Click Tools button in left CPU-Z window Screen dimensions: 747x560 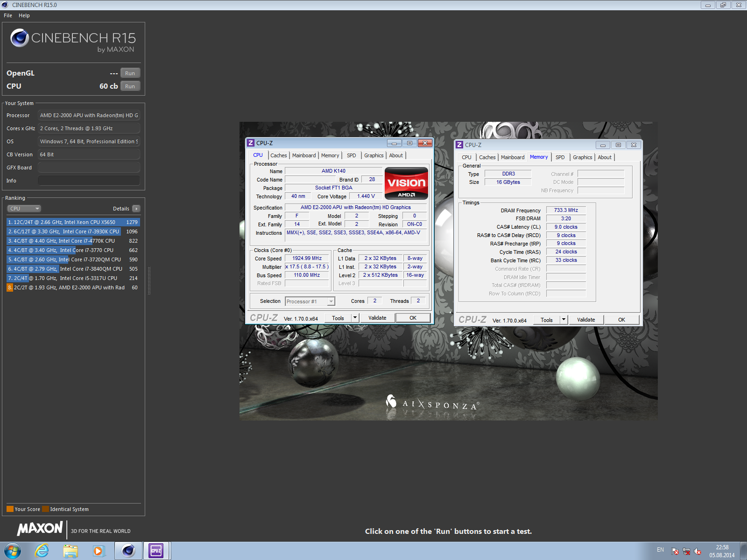pyautogui.click(x=338, y=318)
